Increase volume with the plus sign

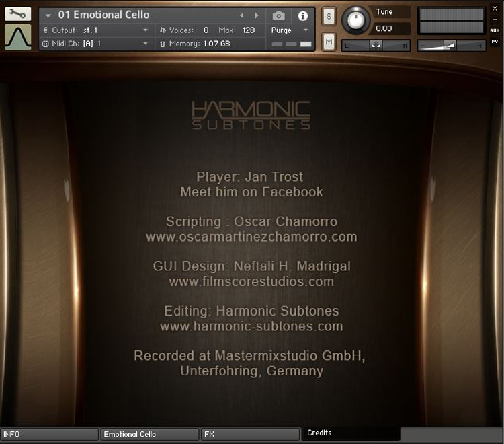tap(480, 46)
